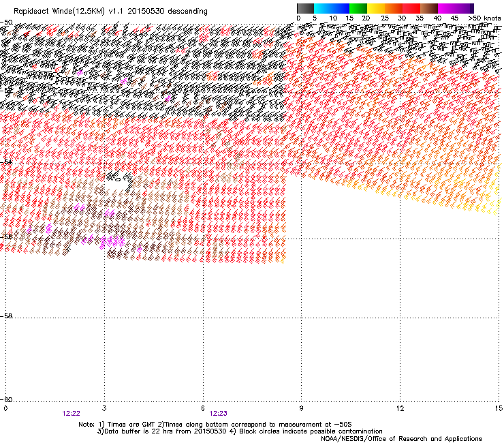Click the black contamination circle near 54S
This screenshot has height=443, width=504.
click(x=119, y=179)
